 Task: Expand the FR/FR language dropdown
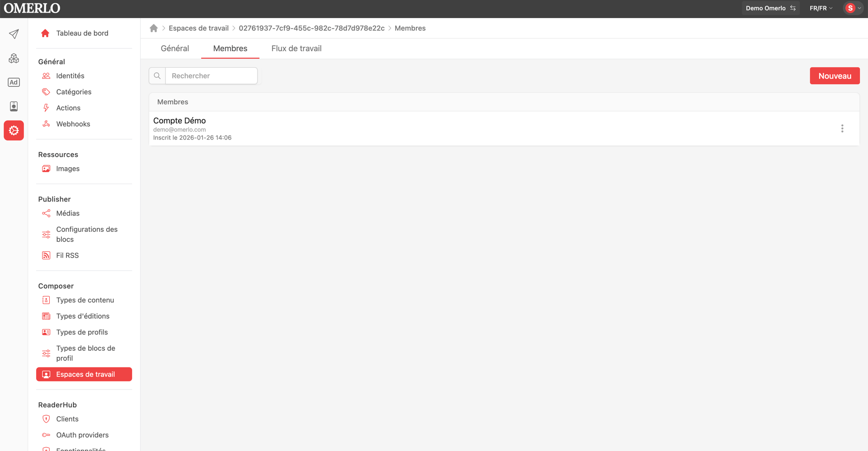point(821,8)
